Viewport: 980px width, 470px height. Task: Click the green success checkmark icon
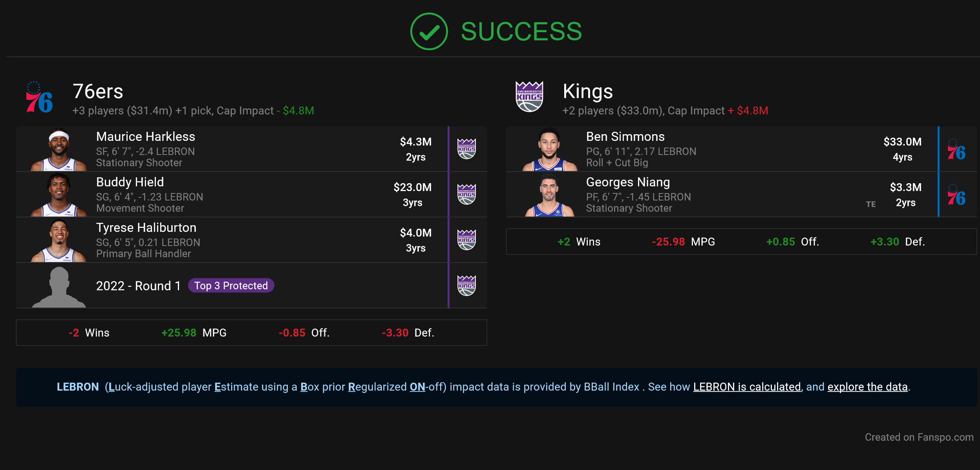tap(429, 31)
